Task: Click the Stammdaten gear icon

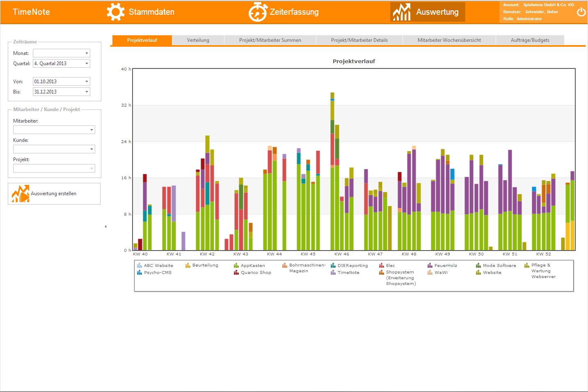Action: coord(115,12)
